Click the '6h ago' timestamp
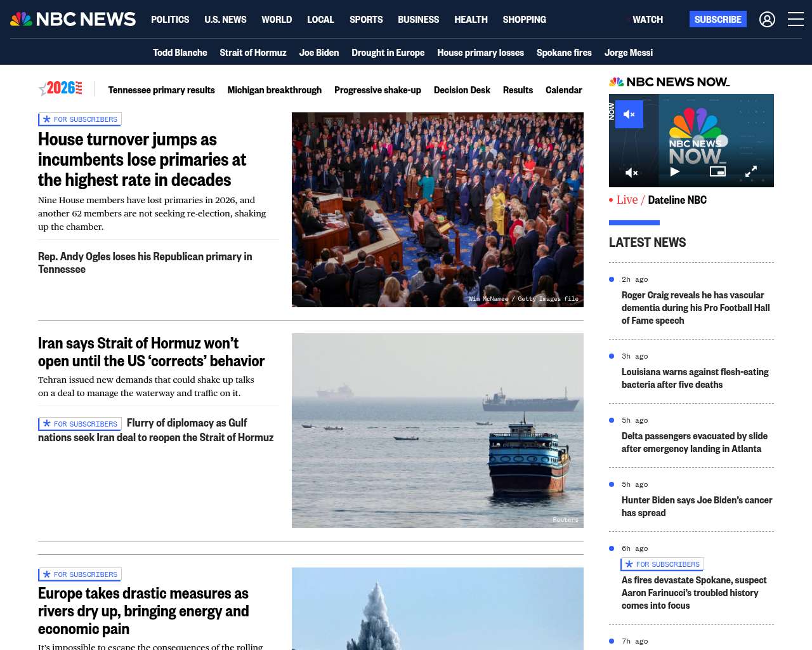The width and height of the screenshot is (812, 650). pyautogui.click(x=635, y=548)
